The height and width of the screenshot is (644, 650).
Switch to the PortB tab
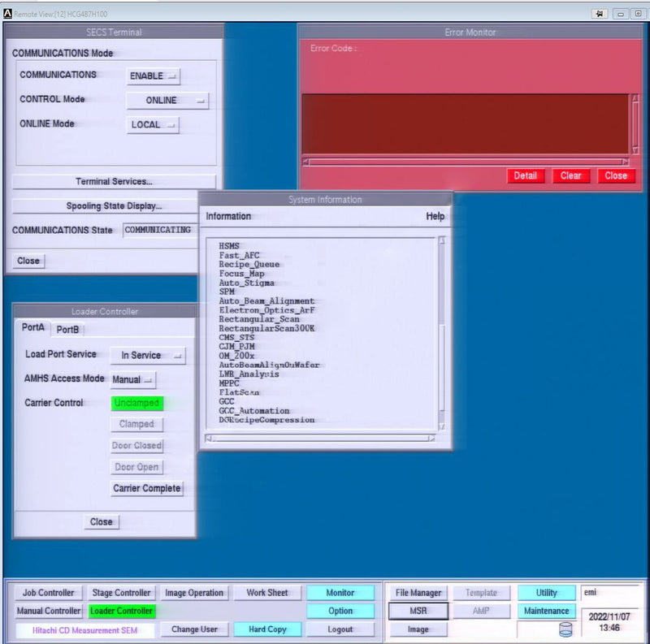click(x=67, y=329)
